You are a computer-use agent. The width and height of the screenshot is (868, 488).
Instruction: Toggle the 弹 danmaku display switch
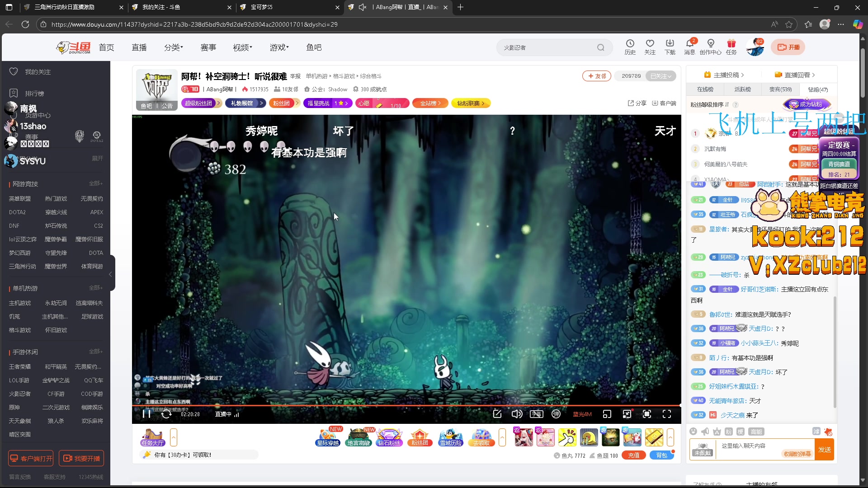pos(556,414)
